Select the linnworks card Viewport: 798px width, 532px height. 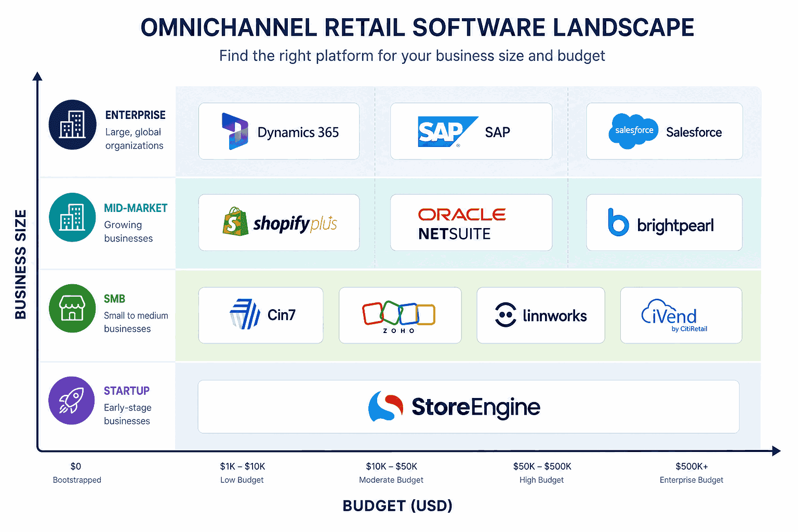(x=541, y=315)
